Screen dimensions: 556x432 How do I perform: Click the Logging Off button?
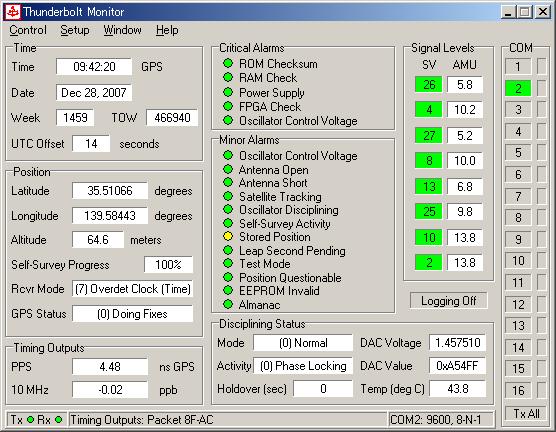[449, 301]
